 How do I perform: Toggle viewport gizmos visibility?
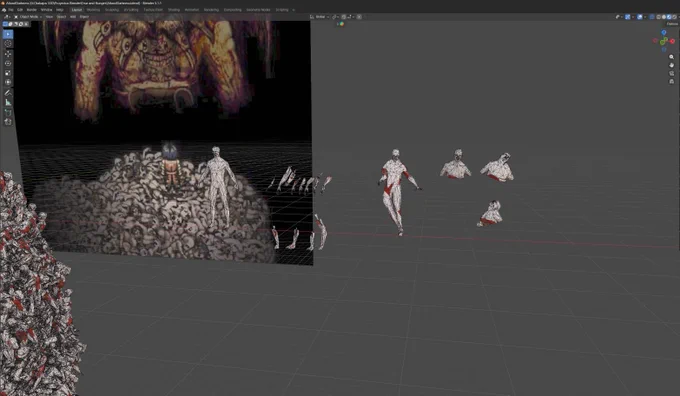pyautogui.click(x=628, y=17)
